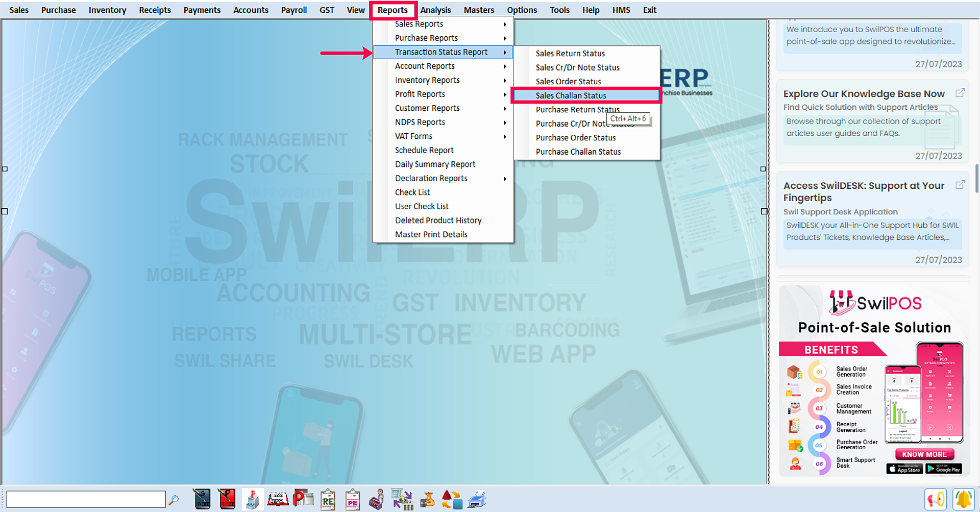The image size is (980, 512).
Task: Open the red purchase invoice (P) toolbar icon
Action: tap(227, 499)
